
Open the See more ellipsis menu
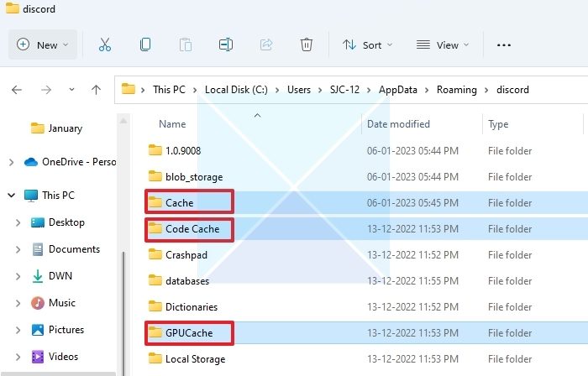pos(504,45)
